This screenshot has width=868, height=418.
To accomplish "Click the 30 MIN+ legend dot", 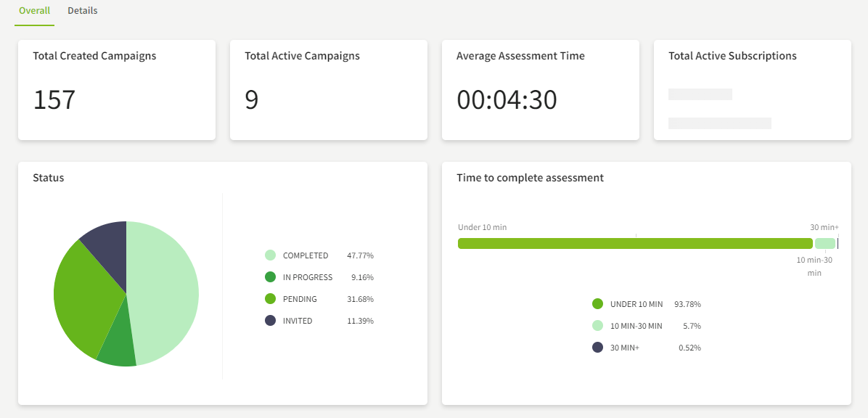I will tap(598, 347).
